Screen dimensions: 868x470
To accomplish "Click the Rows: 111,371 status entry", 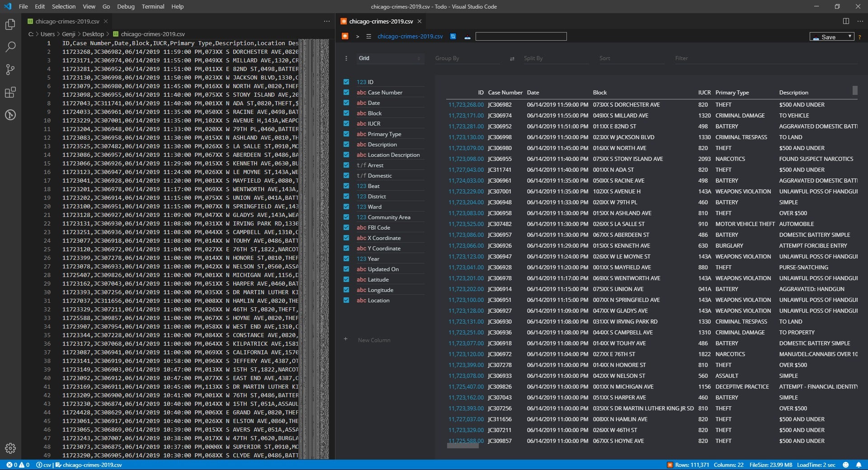I will [692, 465].
